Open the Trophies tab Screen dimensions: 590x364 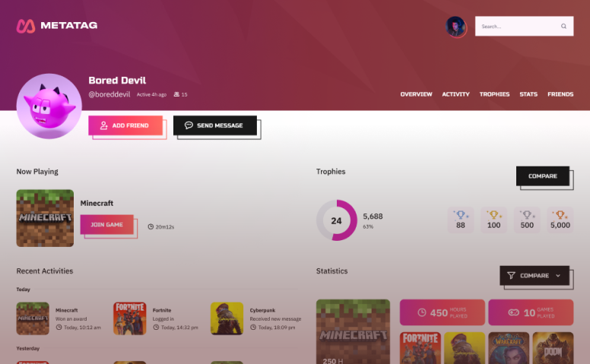[494, 94]
